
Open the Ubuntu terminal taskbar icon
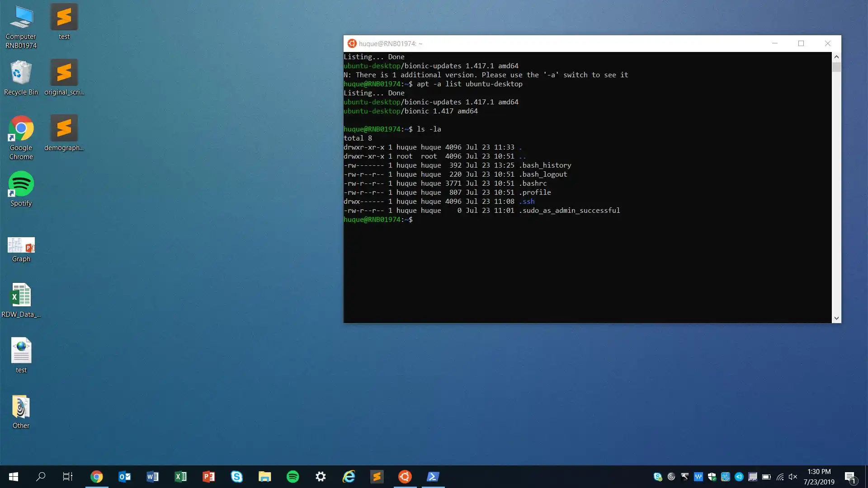coord(405,476)
